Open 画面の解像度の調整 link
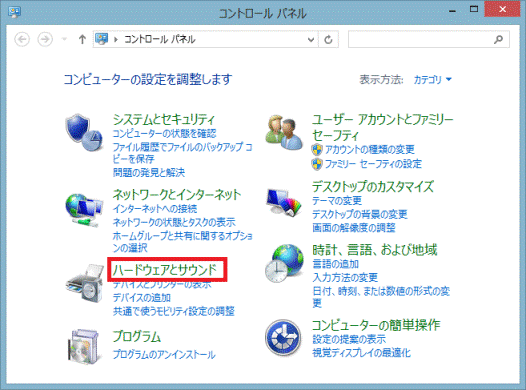526x390 pixels. pyautogui.click(x=354, y=228)
